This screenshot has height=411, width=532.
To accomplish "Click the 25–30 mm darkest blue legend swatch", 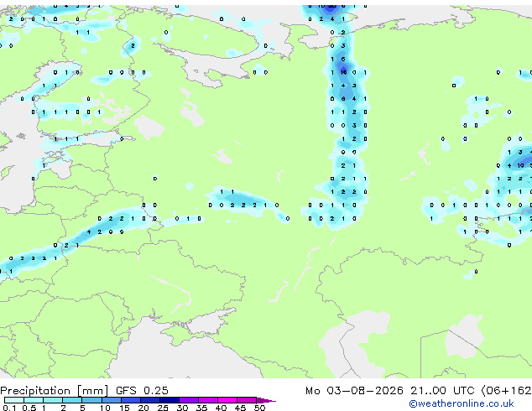I will click(170, 400).
